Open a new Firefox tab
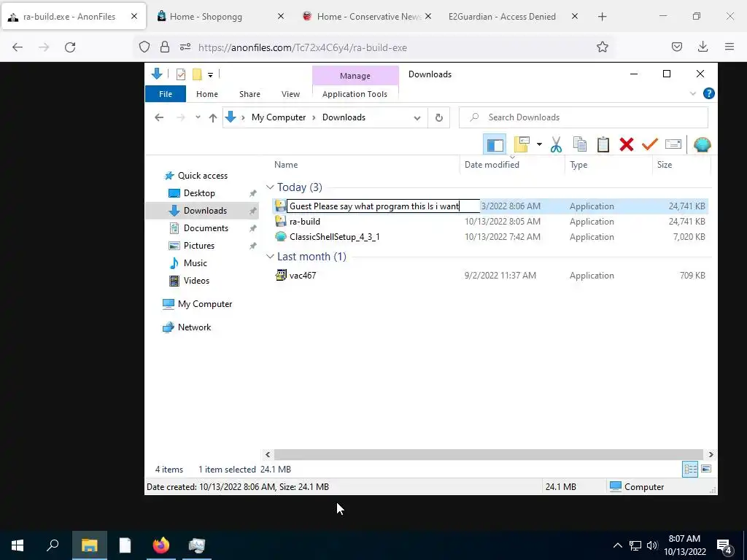Screen dimensions: 747x560 602,17
